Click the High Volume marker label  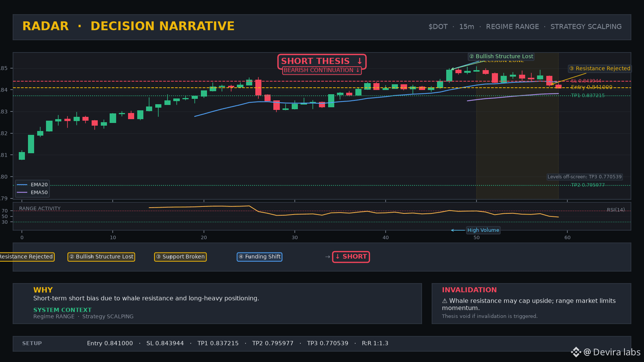(x=483, y=230)
